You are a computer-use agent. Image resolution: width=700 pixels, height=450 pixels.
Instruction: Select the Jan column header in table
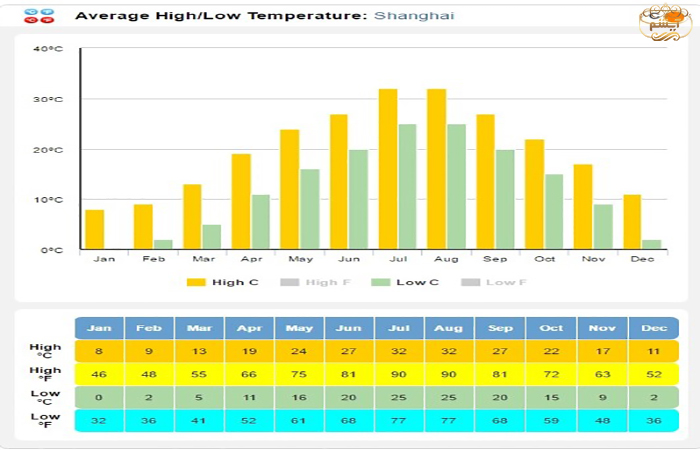pos(99,328)
